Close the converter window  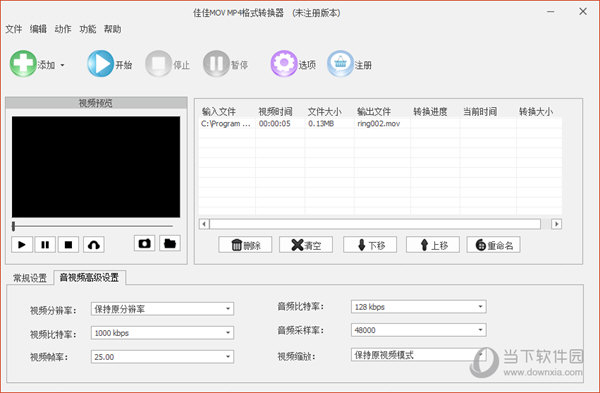(583, 12)
